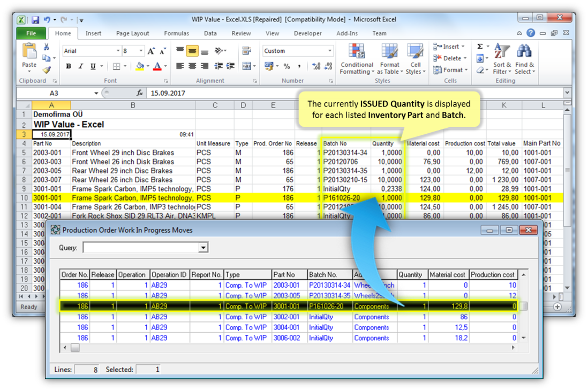
Task: Open the Arial font name dropdown
Action: [x=118, y=51]
